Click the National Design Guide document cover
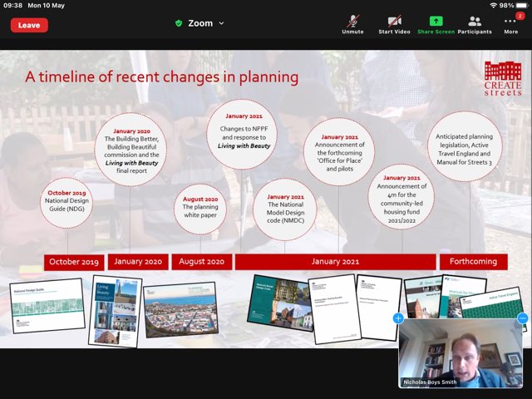 (47, 306)
